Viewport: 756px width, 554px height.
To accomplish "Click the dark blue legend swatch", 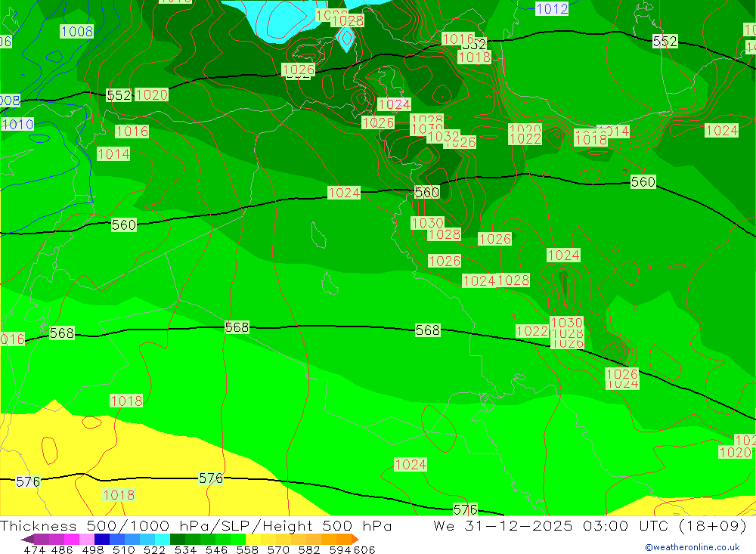I will [x=102, y=539].
